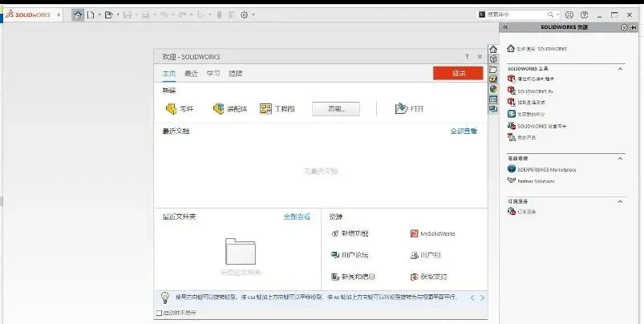Open the dropdown arrow next to the New icon
Screen dimensions: 644x324
pyautogui.click(x=99, y=15)
